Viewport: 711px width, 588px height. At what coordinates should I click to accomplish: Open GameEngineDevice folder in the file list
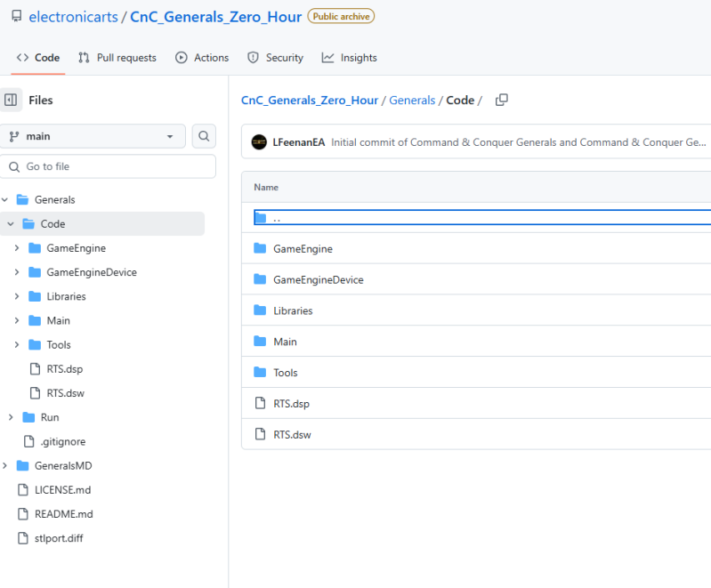319,279
